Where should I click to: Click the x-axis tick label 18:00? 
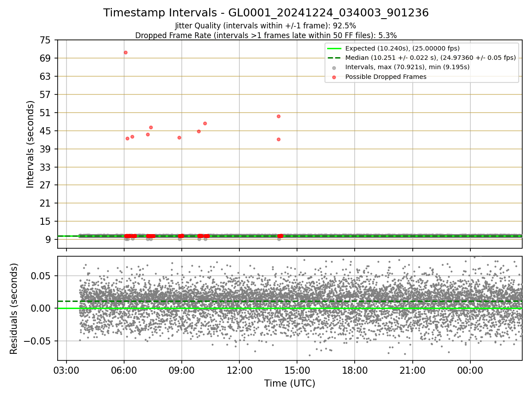[355, 371]
